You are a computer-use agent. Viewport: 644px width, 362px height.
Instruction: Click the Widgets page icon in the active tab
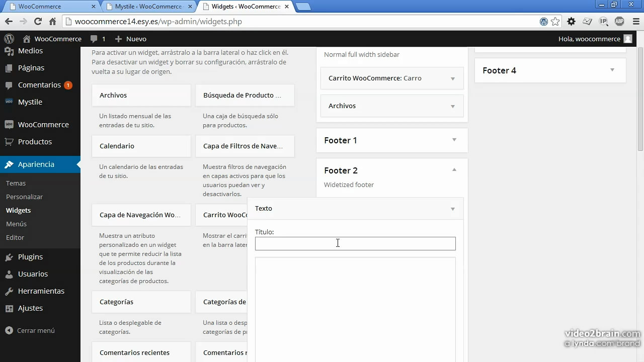(x=206, y=7)
